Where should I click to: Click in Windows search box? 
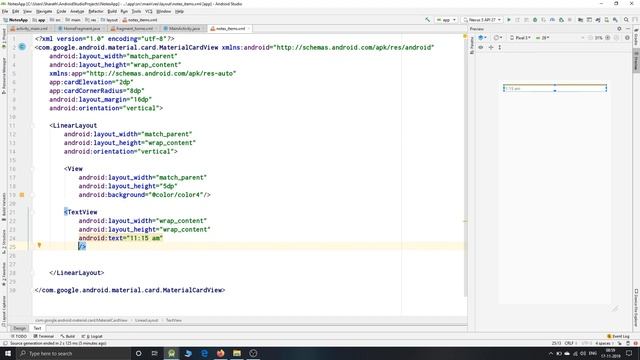73,353
